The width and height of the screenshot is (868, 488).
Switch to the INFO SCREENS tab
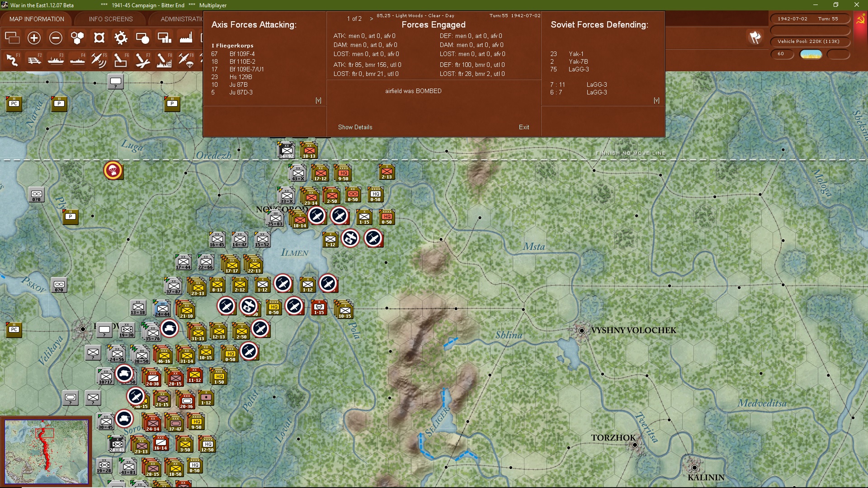(111, 19)
